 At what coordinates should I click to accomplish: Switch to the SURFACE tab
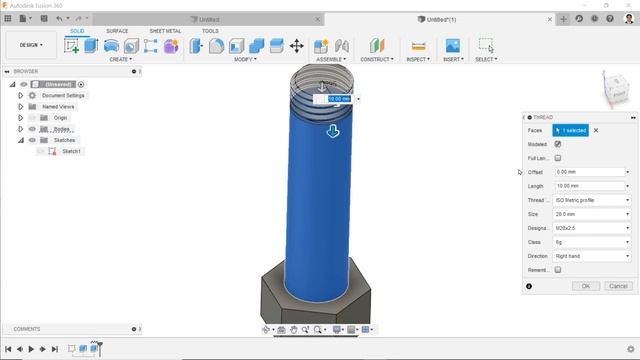pos(117,31)
